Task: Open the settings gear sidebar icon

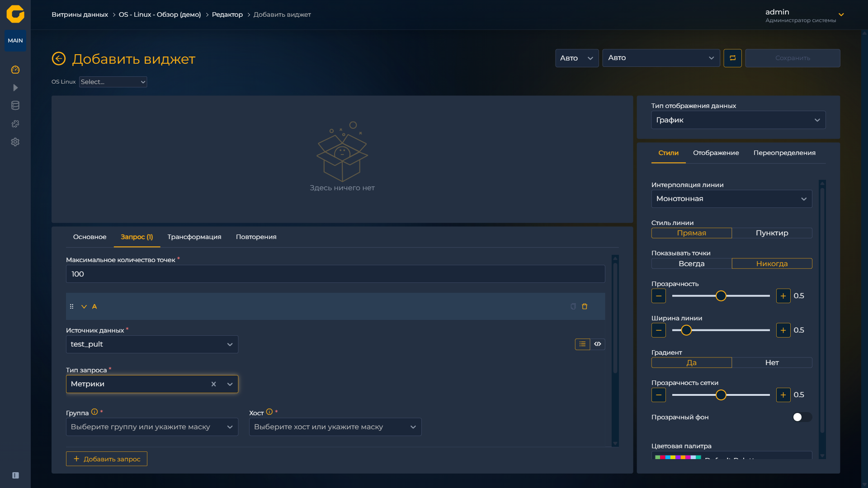Action: [15, 142]
